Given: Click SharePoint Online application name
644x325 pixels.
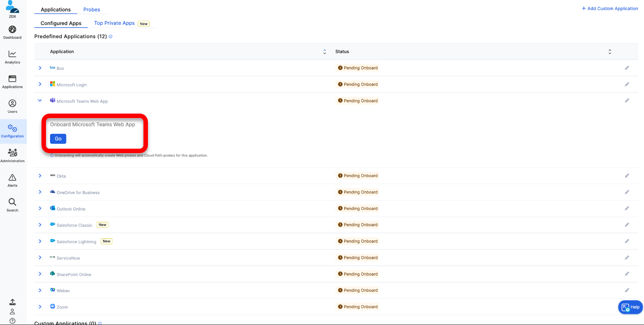Looking at the screenshot, I should (x=74, y=275).
